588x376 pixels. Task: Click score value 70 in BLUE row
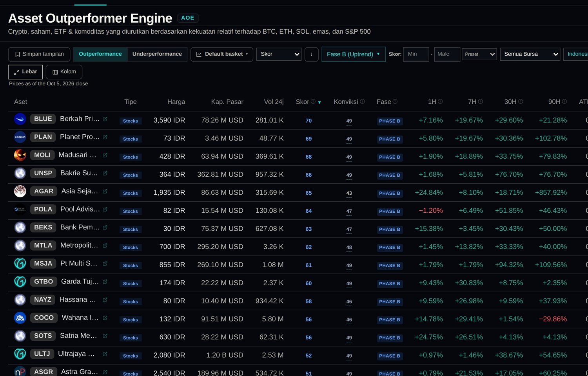(x=309, y=121)
